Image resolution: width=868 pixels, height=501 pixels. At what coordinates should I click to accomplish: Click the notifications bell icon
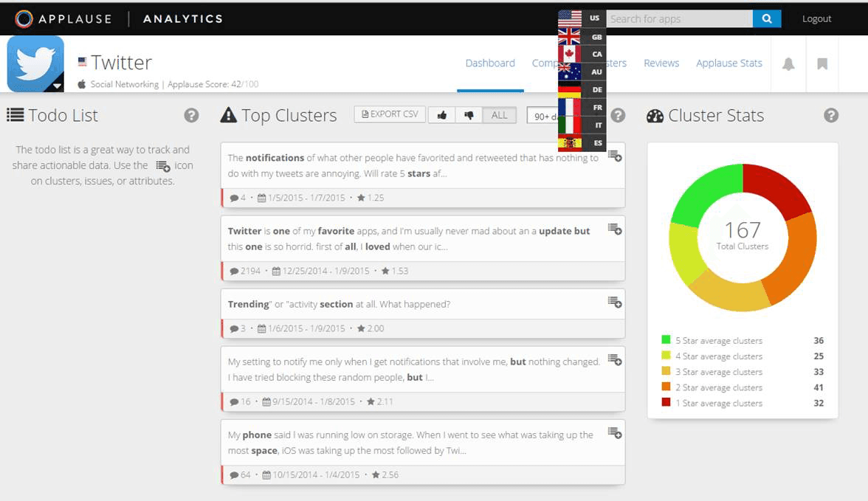pos(788,63)
